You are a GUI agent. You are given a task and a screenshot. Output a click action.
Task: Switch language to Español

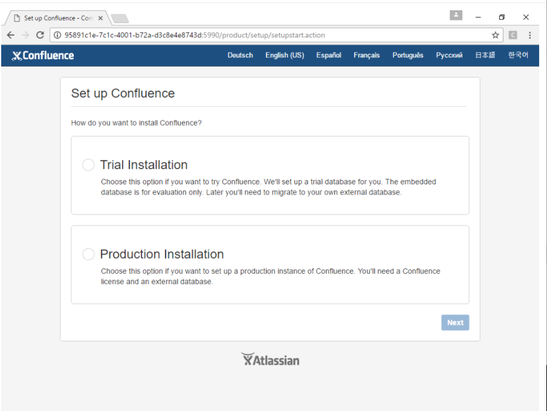pyautogui.click(x=329, y=55)
